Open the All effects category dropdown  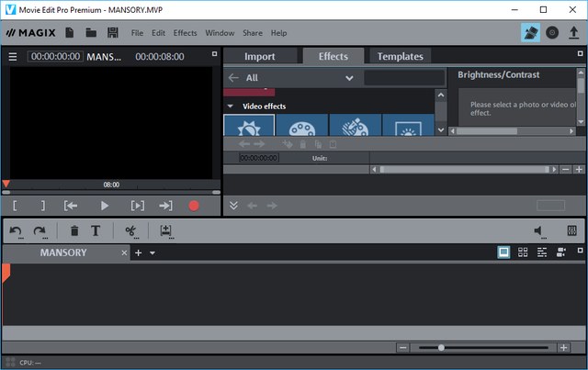[x=349, y=78]
